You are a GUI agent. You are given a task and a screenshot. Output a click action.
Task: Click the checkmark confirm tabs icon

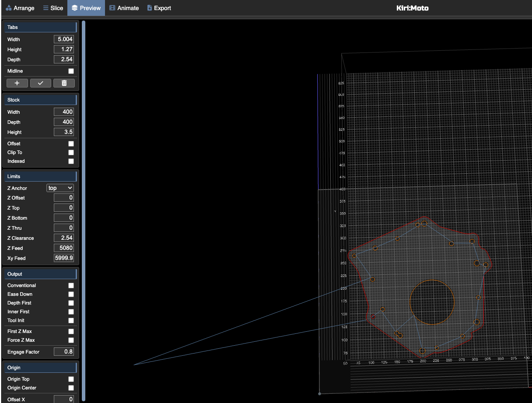41,83
